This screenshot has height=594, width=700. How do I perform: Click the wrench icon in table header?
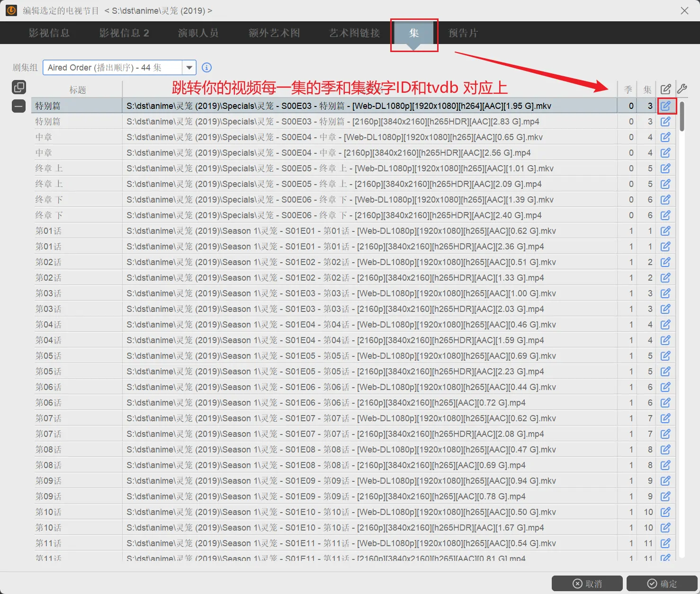[682, 89]
